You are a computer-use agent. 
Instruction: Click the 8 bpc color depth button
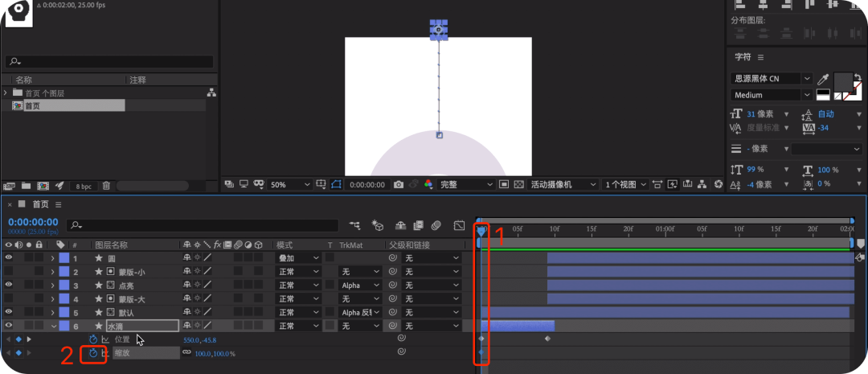pyautogui.click(x=84, y=186)
